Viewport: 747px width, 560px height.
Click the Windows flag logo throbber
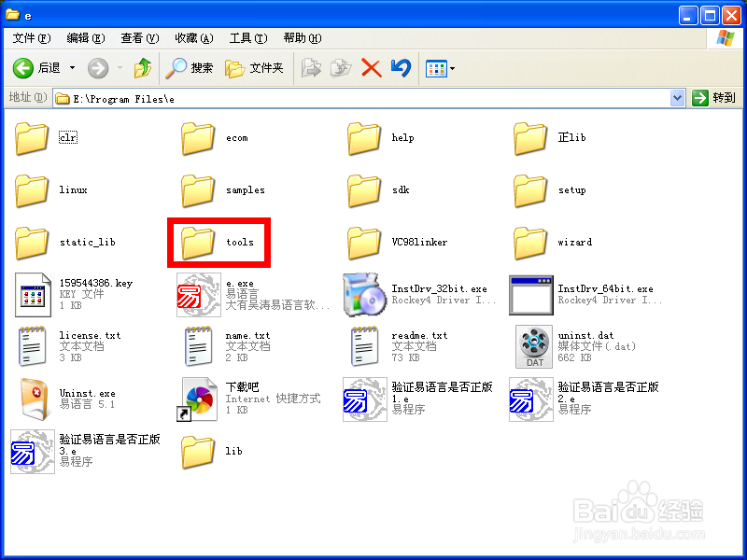[x=726, y=38]
